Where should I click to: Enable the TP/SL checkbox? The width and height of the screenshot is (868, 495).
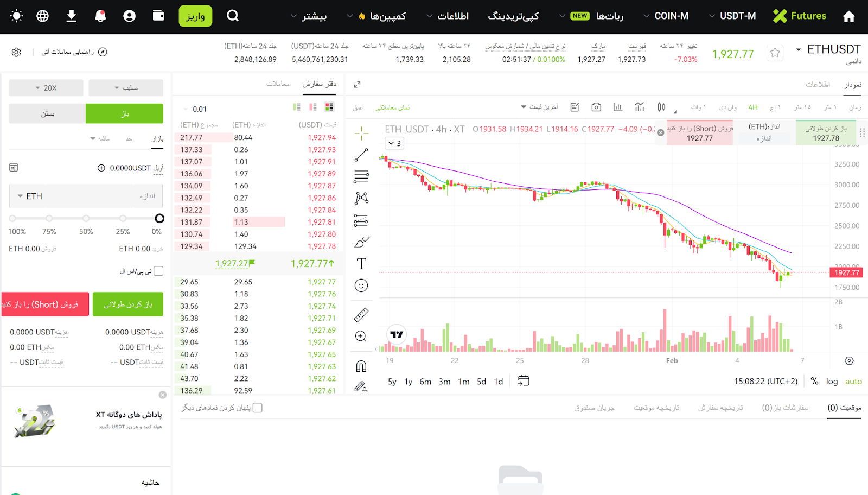point(158,271)
